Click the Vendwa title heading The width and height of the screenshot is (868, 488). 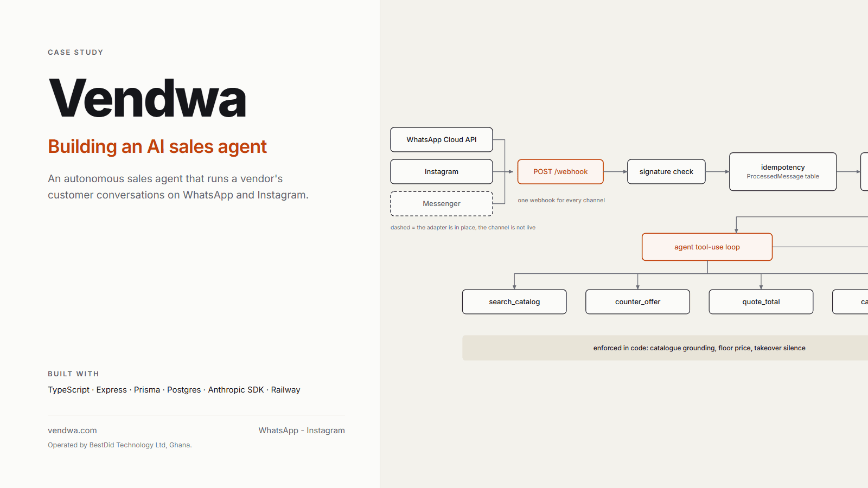click(148, 98)
